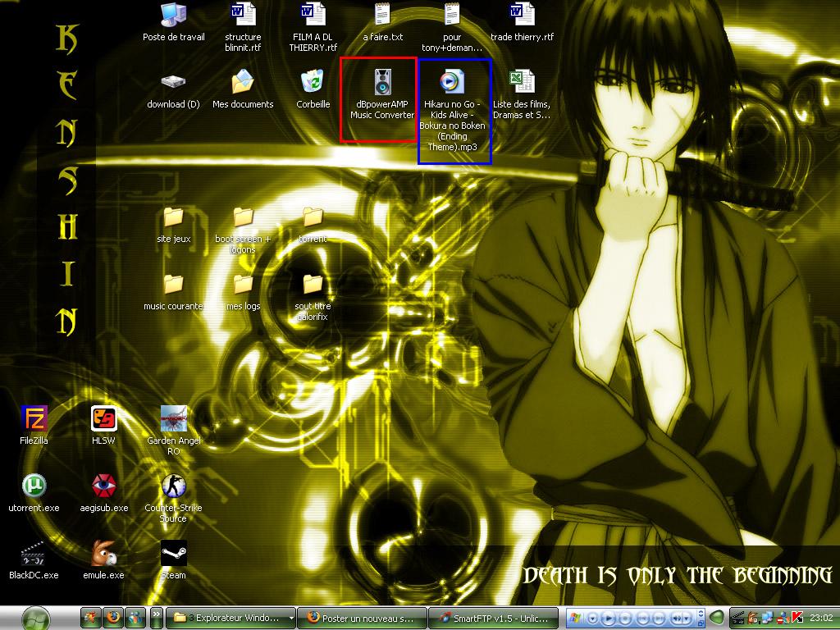Image resolution: width=840 pixels, height=630 pixels.
Task: Select the Corbeille recycle bin
Action: 313,89
